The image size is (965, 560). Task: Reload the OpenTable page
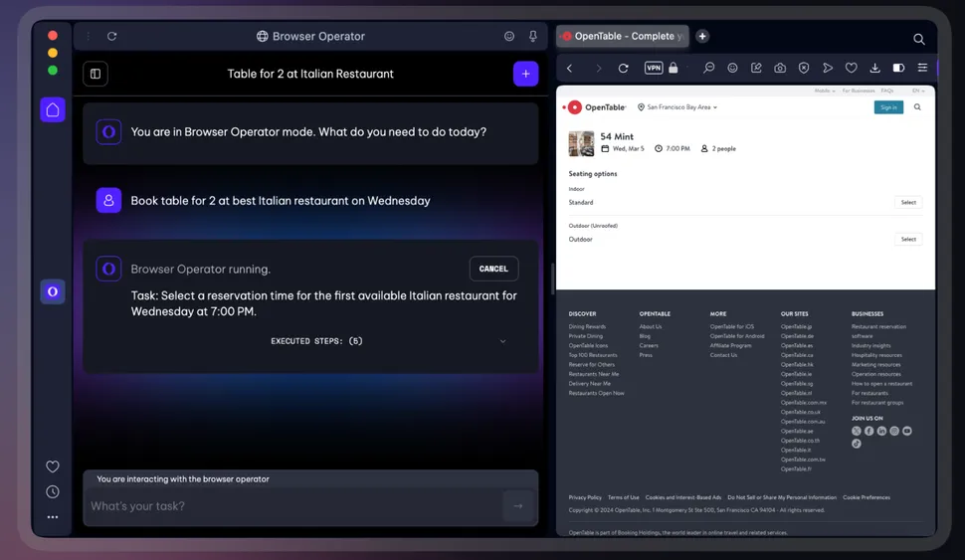623,68
